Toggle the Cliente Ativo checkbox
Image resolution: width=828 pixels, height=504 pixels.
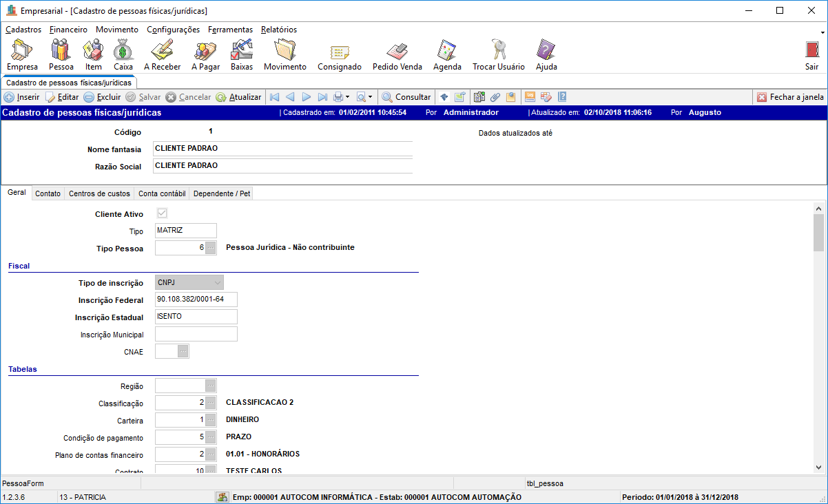163,213
